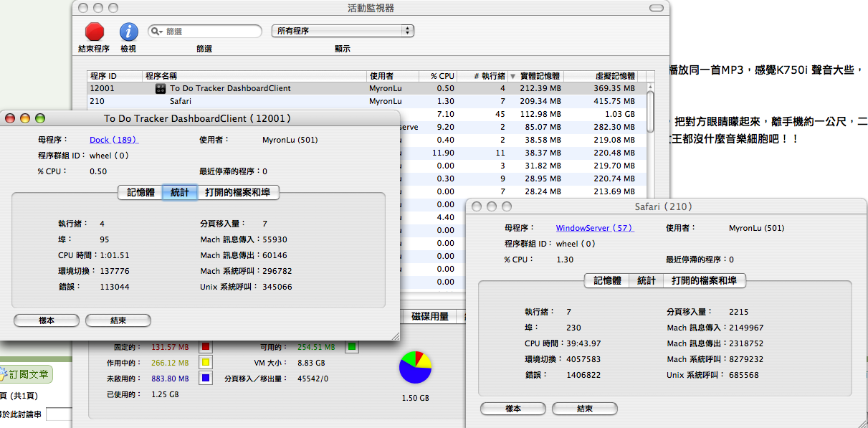This screenshot has width=868, height=428.
Task: Click the 112.98 MB real memory cell
Action: click(x=540, y=115)
